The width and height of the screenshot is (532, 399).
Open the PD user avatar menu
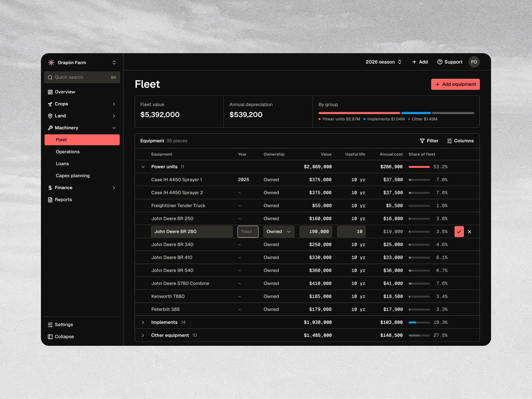[474, 62]
